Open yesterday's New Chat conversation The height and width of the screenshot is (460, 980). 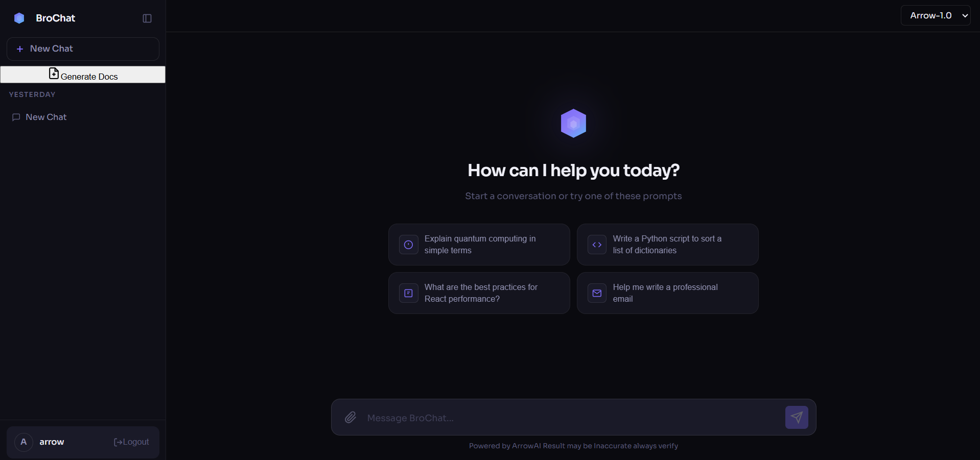[46, 117]
